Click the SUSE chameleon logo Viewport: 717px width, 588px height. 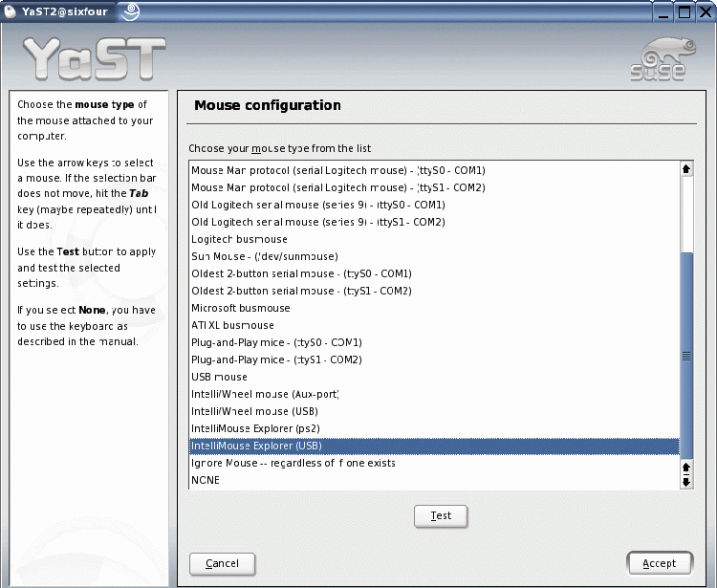pyautogui.click(x=663, y=59)
